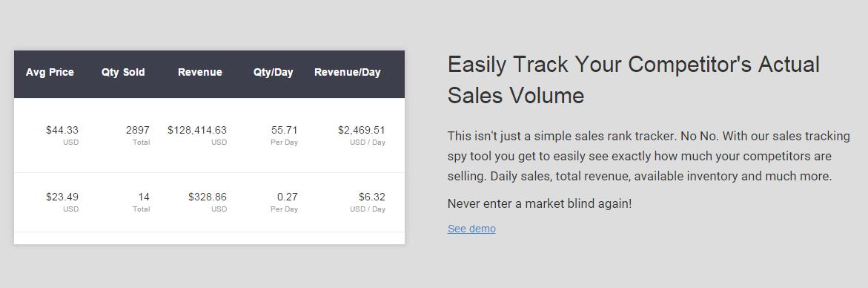Click the Qty/Day column header

pyautogui.click(x=274, y=72)
